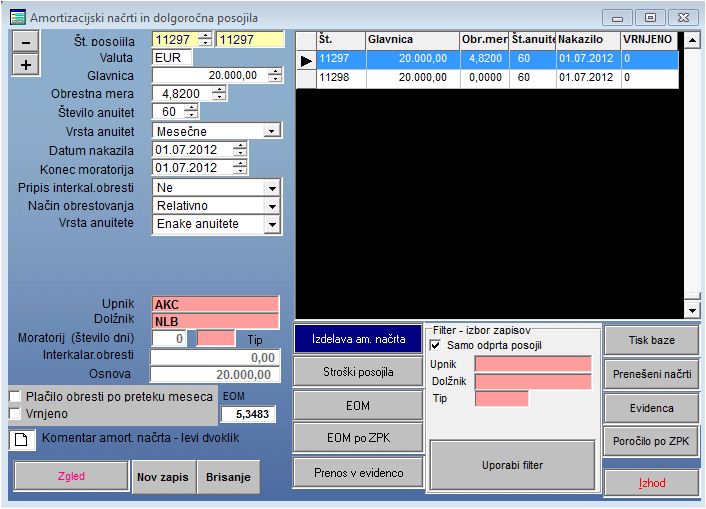
Task: Click the Upnik field showing AKC
Action: tap(215, 304)
